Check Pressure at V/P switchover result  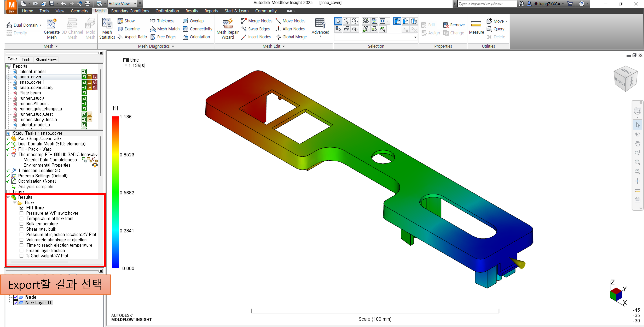21,213
